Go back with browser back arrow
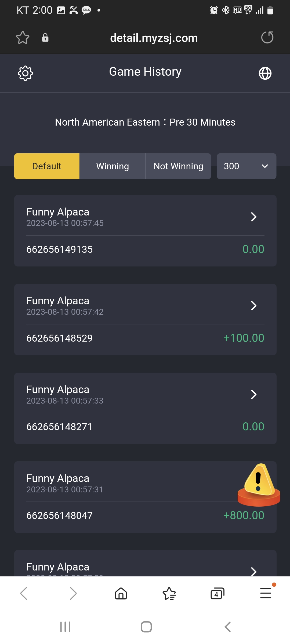 tap(24, 593)
